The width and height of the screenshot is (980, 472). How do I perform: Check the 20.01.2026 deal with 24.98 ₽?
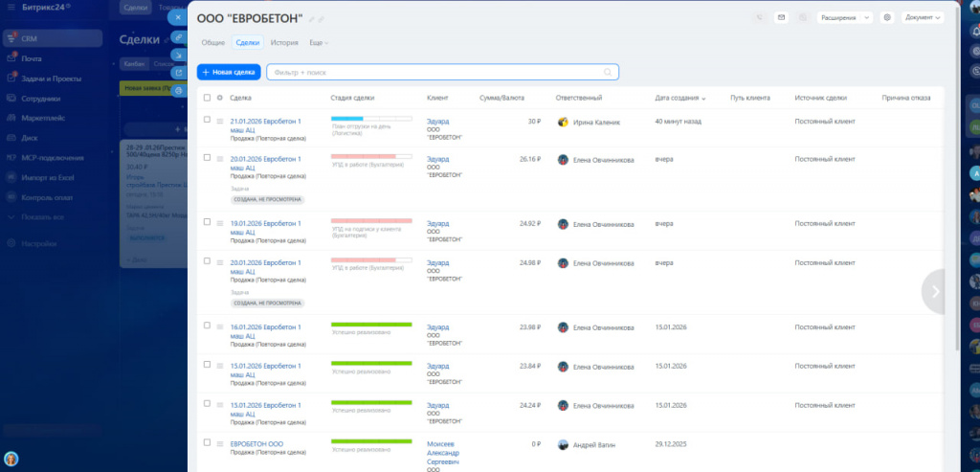pyautogui.click(x=207, y=260)
